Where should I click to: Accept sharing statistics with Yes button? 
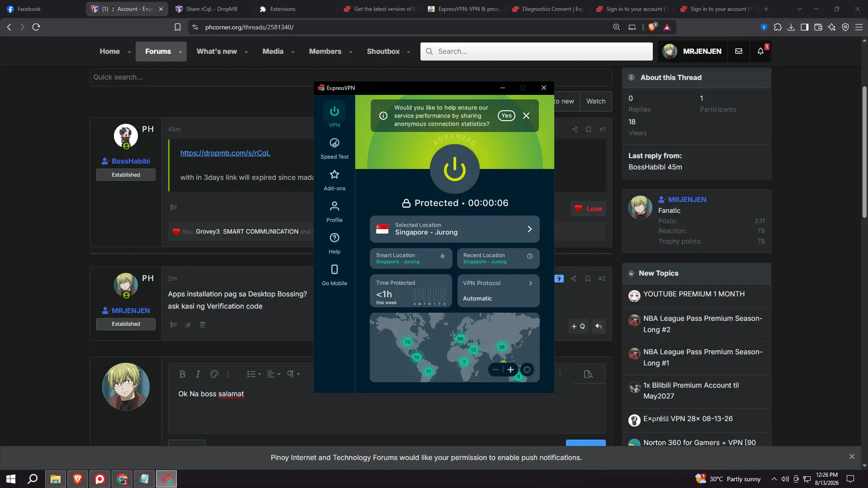point(506,116)
